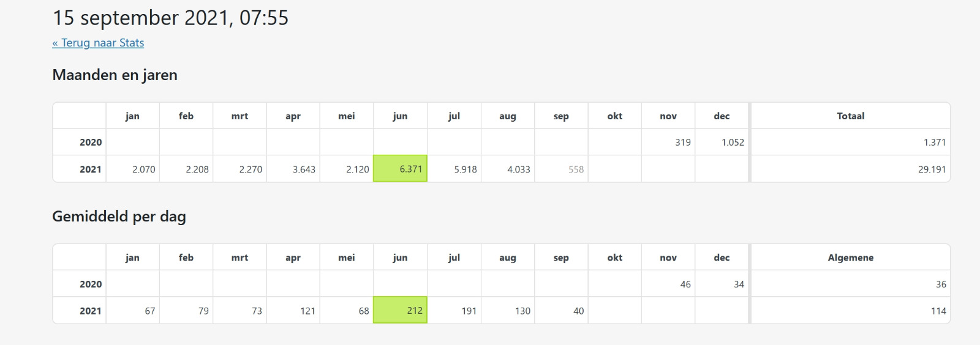Image resolution: width=980 pixels, height=345 pixels.
Task: Click the Maanden en jaren heading
Action: [115, 75]
